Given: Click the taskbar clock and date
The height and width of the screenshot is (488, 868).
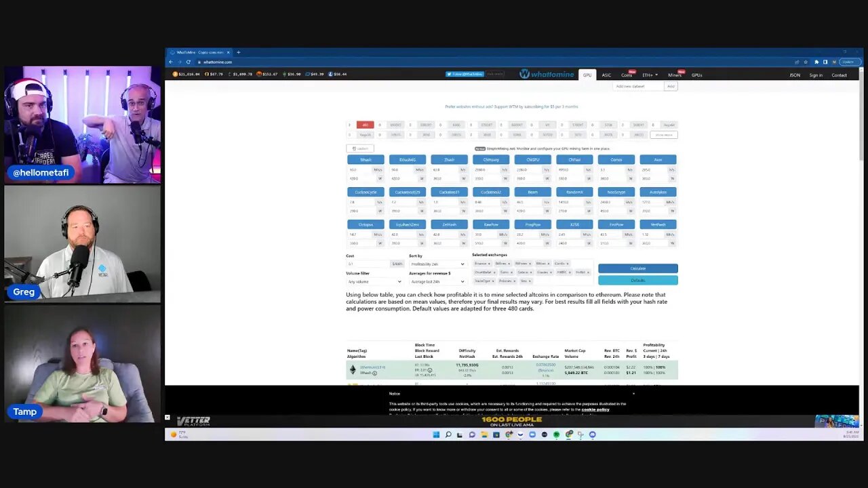Looking at the screenshot, I should pos(852,434).
